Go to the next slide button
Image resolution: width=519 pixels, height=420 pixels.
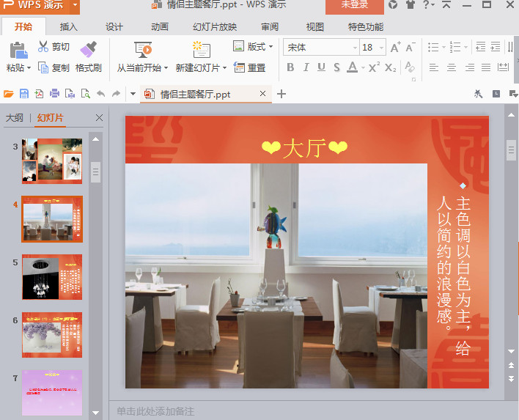click(x=511, y=379)
